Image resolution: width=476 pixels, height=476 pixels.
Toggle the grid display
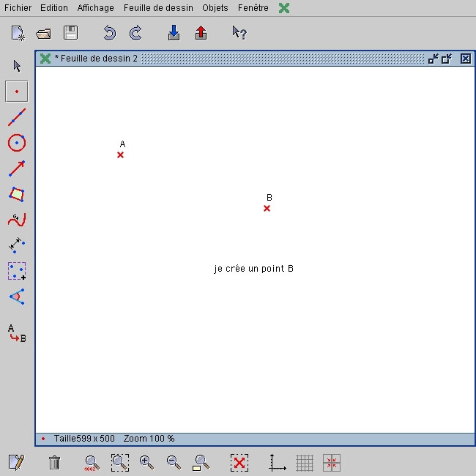point(305,463)
